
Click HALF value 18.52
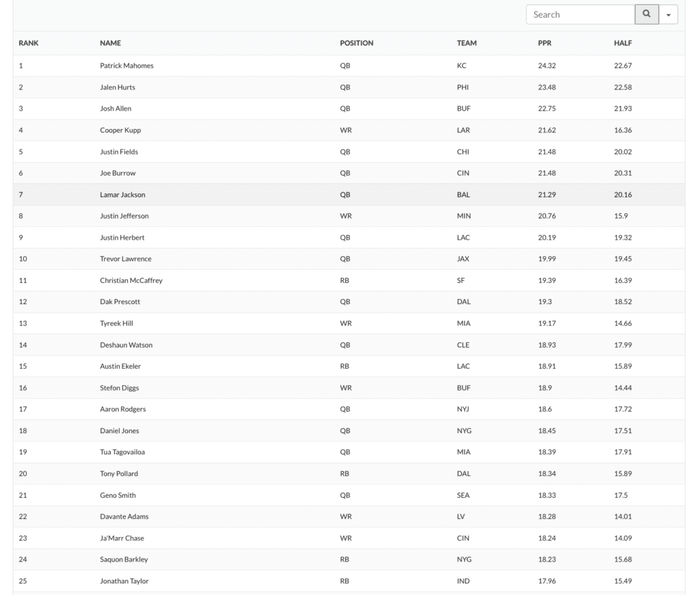(623, 302)
